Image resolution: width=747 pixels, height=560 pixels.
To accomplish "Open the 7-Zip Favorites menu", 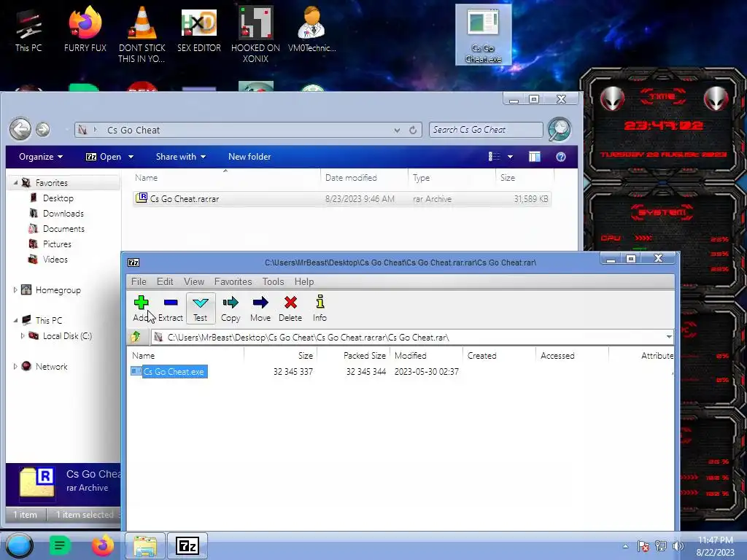I will 233,281.
